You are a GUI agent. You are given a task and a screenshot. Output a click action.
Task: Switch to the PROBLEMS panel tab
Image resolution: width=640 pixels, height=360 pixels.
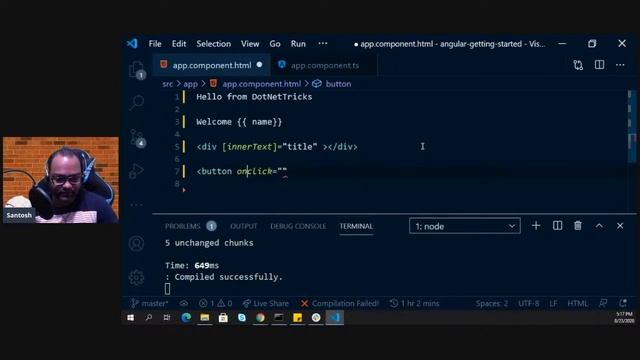[x=182, y=226]
